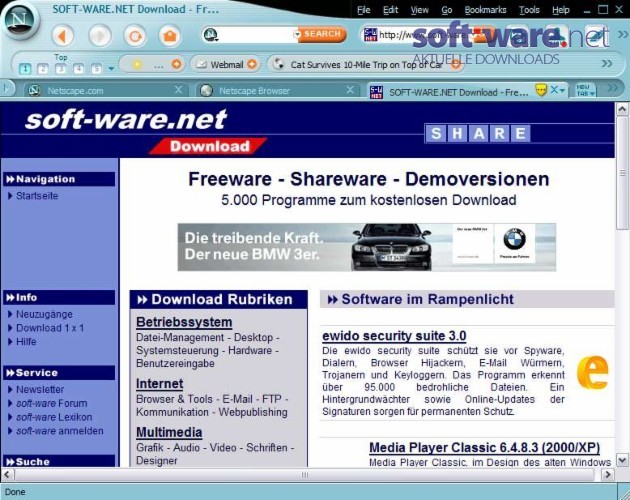Screen dimensions: 630x500
Task: Open the Internet download category
Action: pyautogui.click(x=160, y=384)
